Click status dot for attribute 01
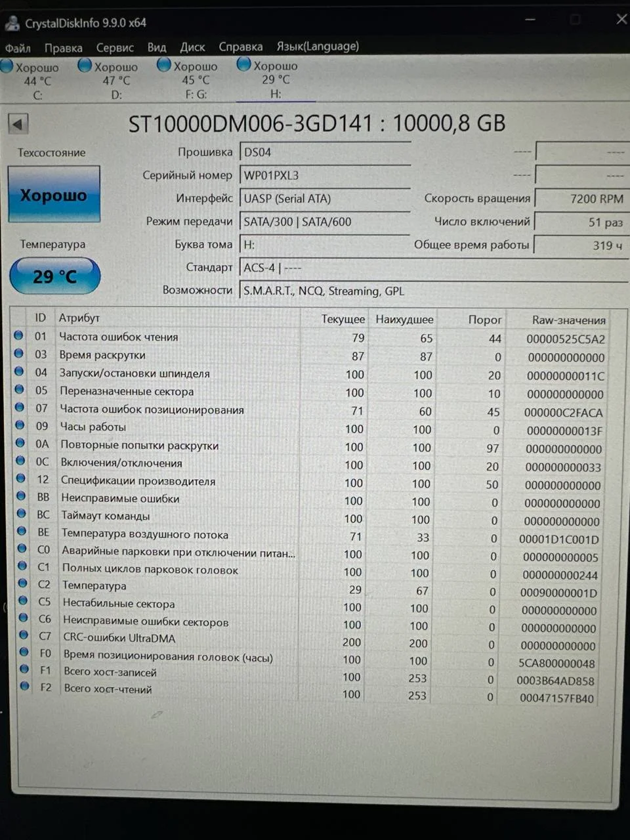Viewport: 630px width, 840px height. pos(18,335)
